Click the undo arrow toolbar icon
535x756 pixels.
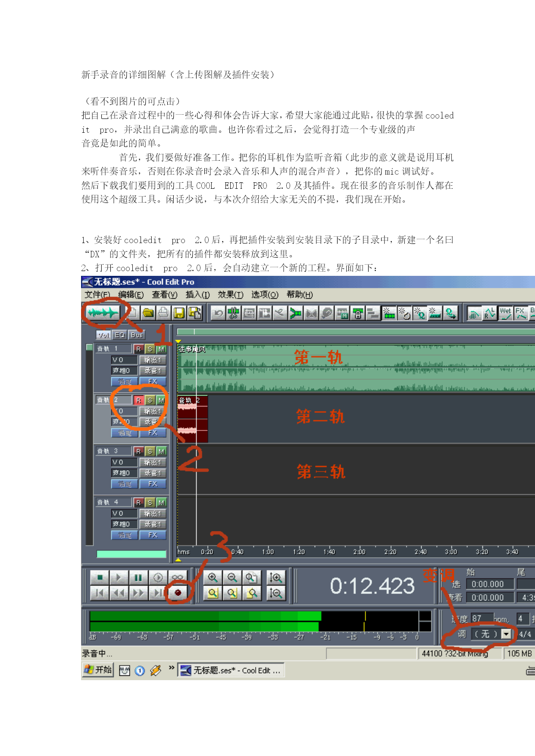tap(218, 313)
